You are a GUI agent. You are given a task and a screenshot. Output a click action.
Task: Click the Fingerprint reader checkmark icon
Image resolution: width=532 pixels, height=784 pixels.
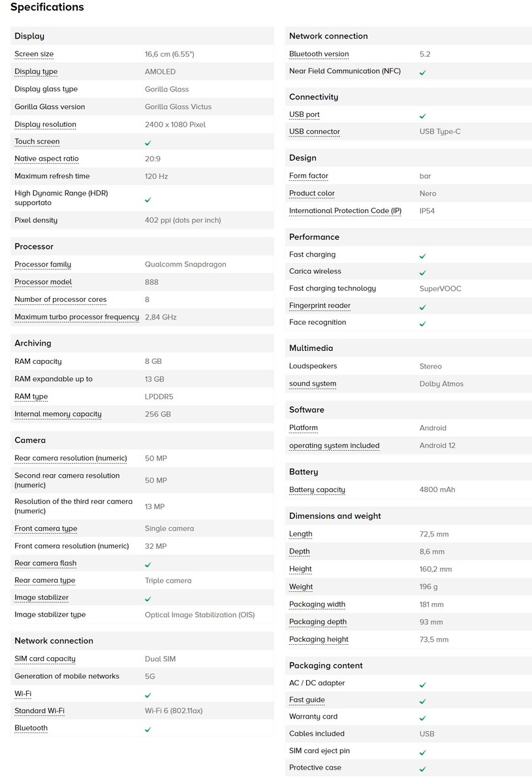(x=422, y=306)
